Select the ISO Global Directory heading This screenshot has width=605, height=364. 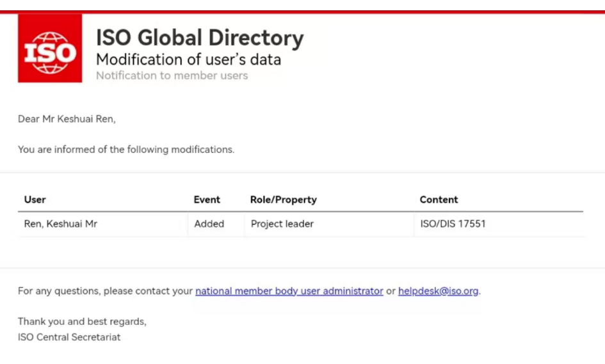(x=200, y=38)
